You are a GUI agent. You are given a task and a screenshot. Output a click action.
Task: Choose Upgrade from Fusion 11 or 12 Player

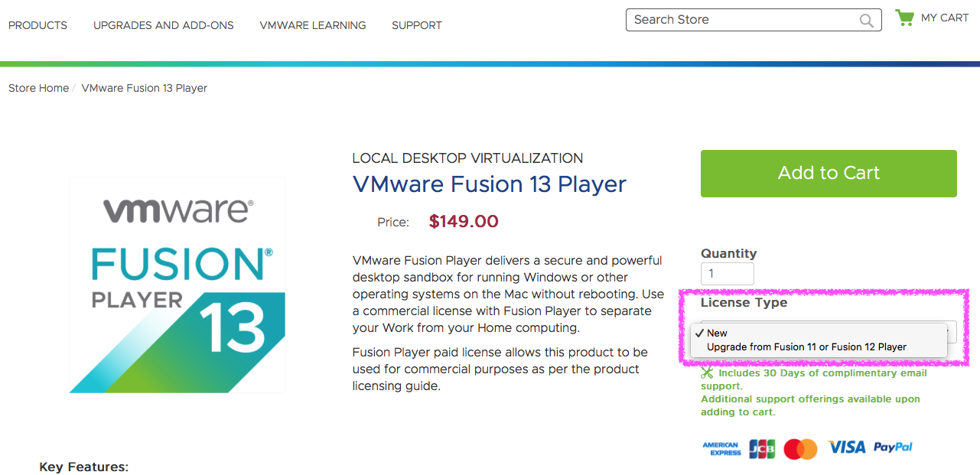(x=806, y=346)
